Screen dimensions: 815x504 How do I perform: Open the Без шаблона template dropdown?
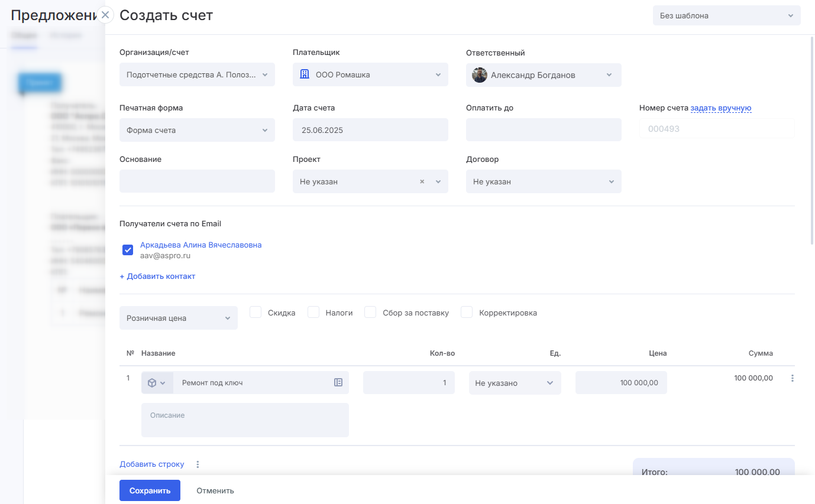pos(726,16)
